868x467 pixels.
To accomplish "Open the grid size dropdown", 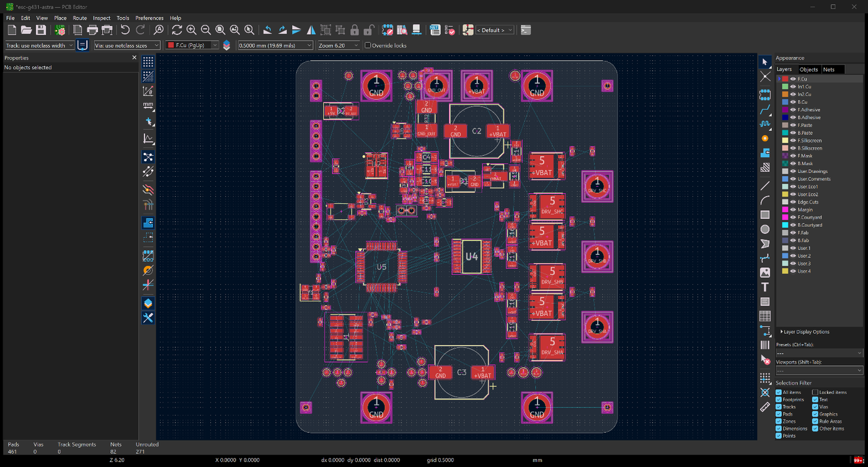I will click(275, 45).
